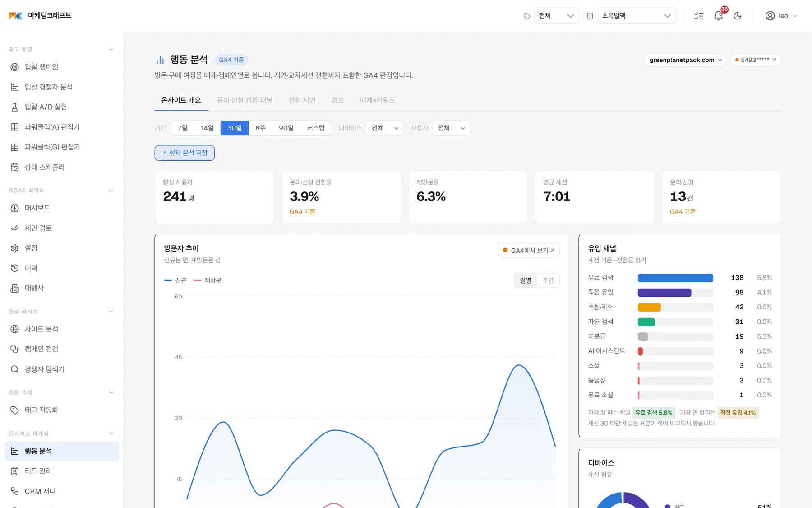Open the 대시보드 icon
Viewport: 812px width, 508px height.
click(14, 208)
